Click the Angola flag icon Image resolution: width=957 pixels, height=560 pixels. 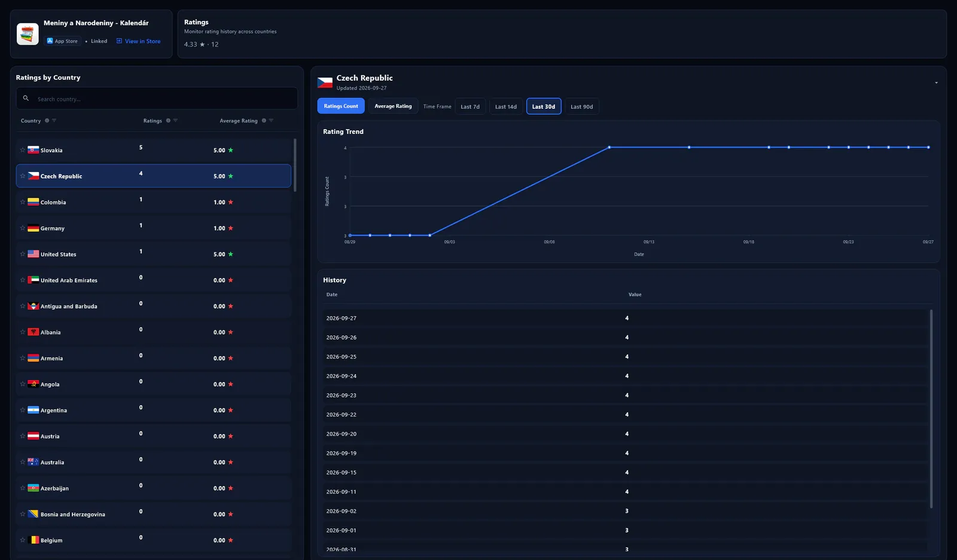[33, 384]
